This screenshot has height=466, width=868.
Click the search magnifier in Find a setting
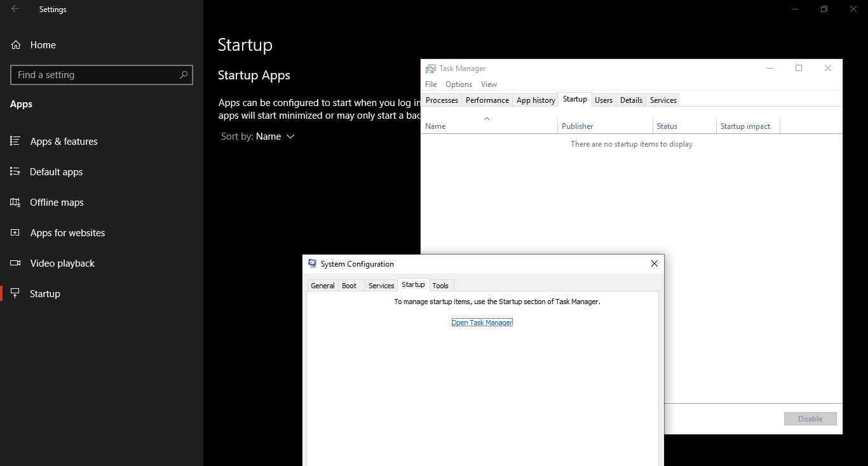[x=184, y=74]
